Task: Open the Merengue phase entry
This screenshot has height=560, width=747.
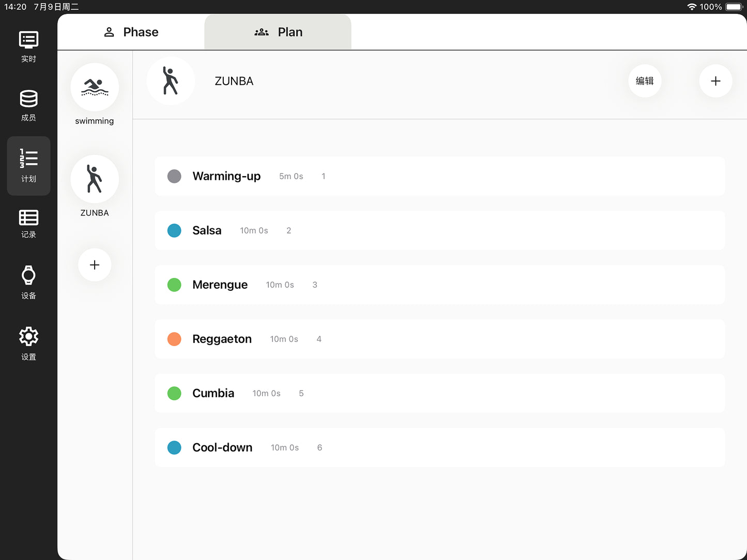Action: point(439,285)
